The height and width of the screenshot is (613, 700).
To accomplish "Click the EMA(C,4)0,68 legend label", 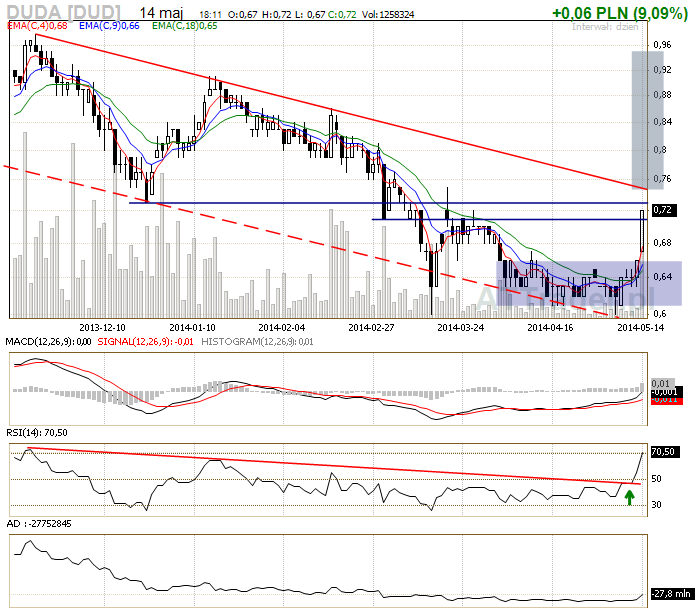I will [x=38, y=26].
